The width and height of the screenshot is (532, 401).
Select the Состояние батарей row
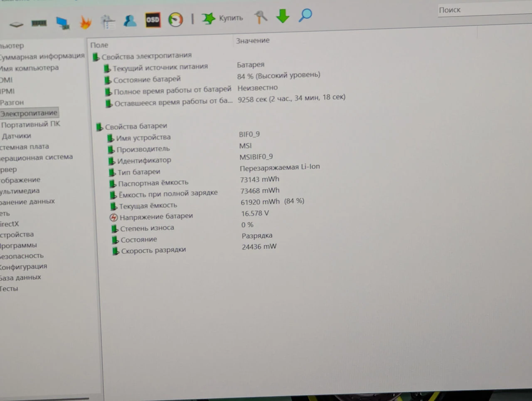click(x=147, y=79)
